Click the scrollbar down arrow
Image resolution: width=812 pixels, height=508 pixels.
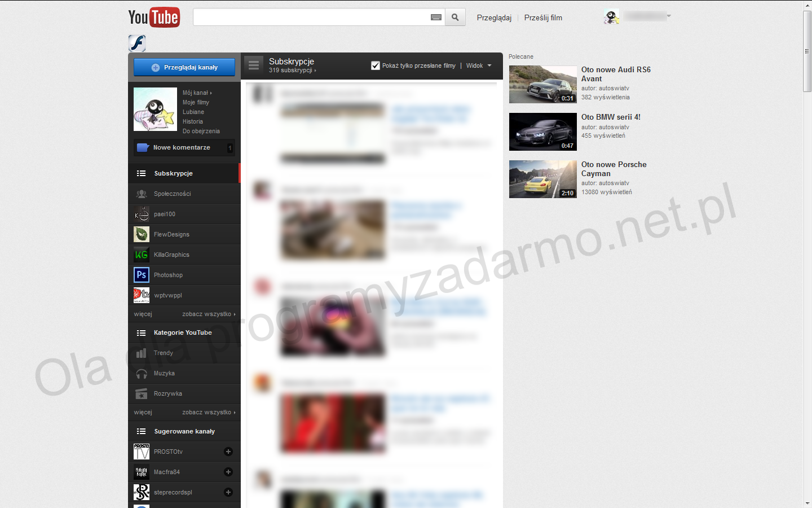tap(807, 503)
